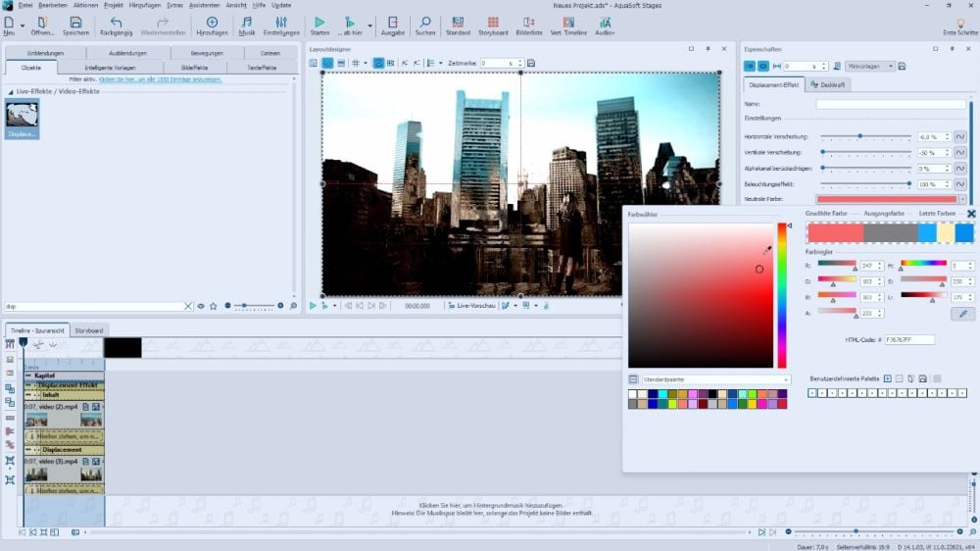Open the Standardpalette dropdown
The width and height of the screenshot is (980, 551).
pyautogui.click(x=710, y=379)
